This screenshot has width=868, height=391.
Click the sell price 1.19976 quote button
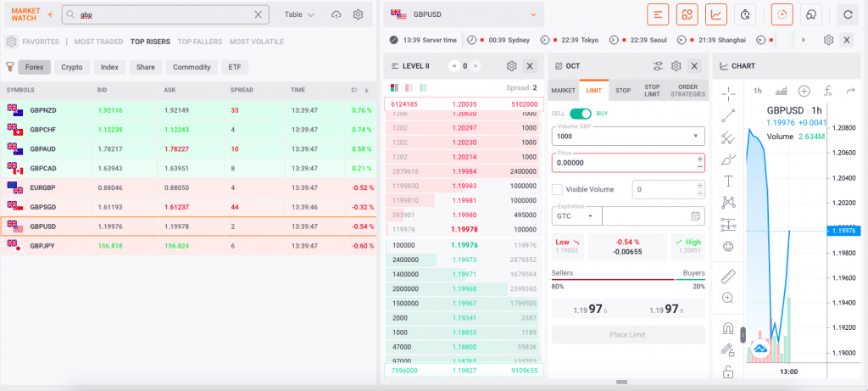(590, 309)
